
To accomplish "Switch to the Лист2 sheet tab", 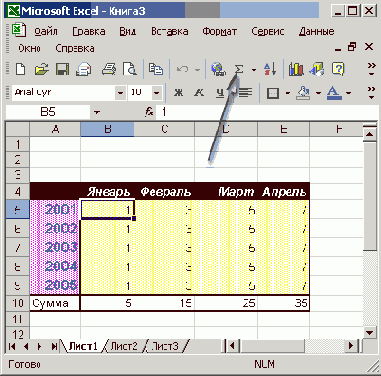I will tap(124, 346).
